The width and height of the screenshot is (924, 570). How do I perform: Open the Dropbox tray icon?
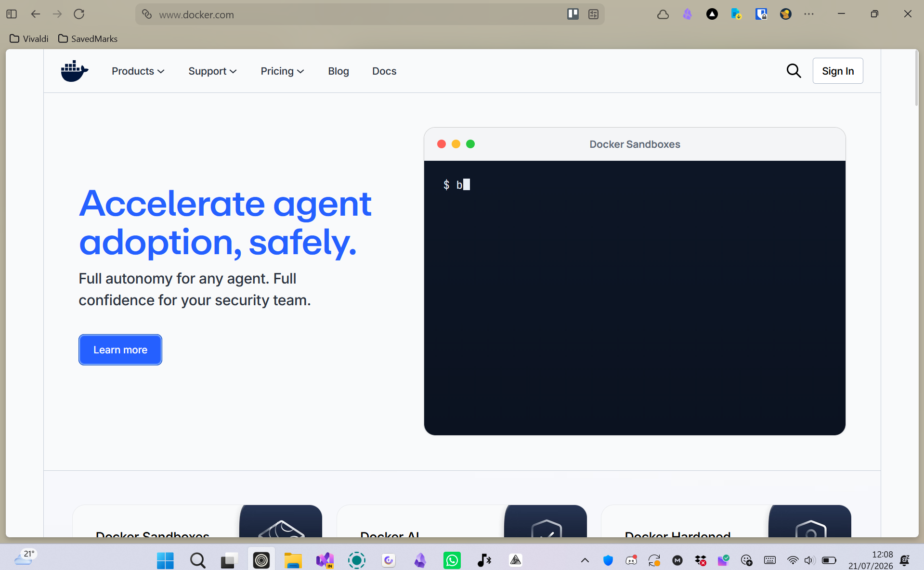pyautogui.click(x=701, y=560)
